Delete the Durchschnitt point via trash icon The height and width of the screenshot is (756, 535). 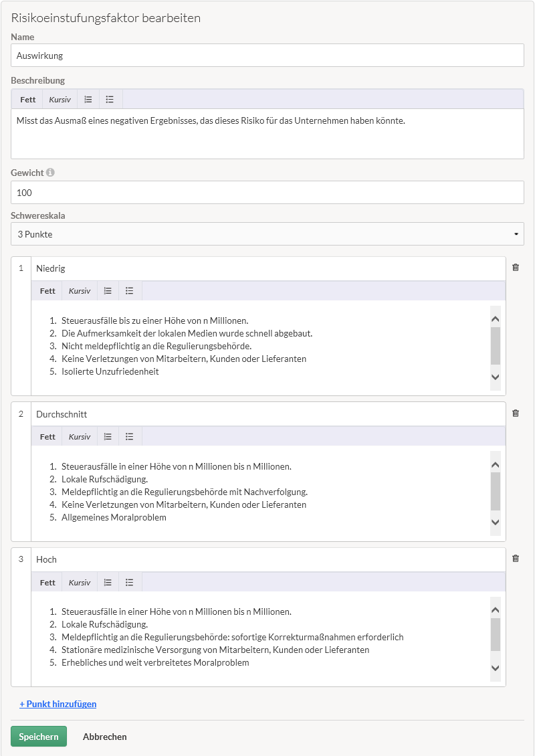click(x=515, y=413)
